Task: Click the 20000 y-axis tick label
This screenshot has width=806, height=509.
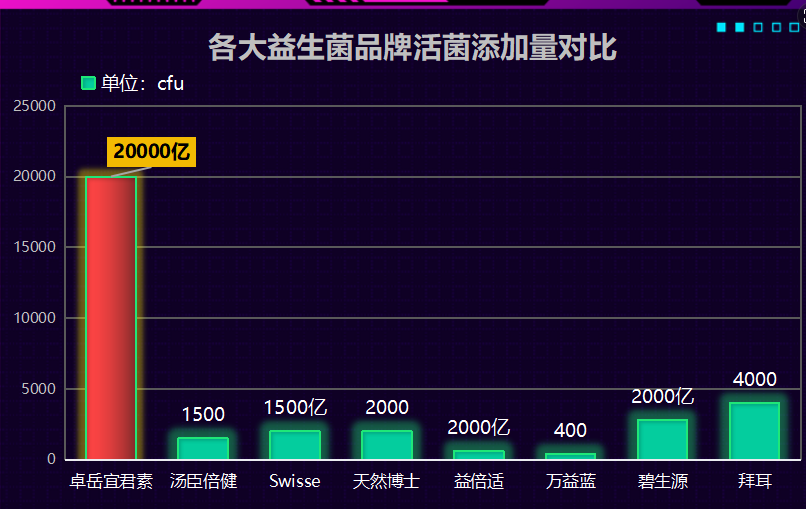Action: tap(34, 176)
